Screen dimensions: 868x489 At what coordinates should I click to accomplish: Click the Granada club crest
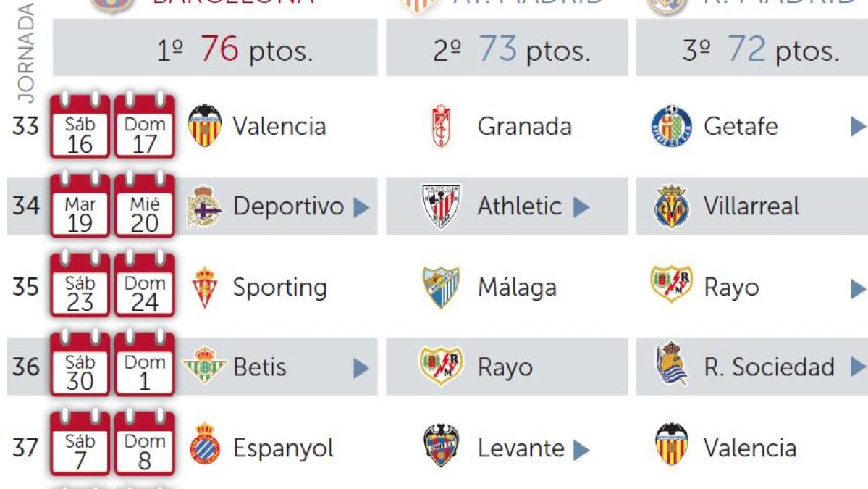[x=441, y=126]
